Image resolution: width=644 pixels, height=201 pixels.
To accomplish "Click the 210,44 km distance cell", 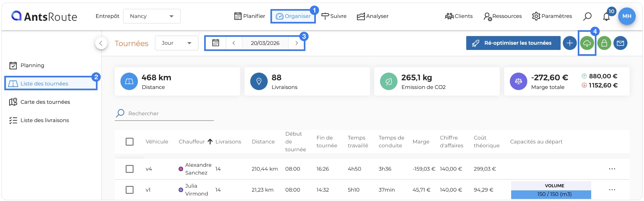I will pyautogui.click(x=265, y=169).
